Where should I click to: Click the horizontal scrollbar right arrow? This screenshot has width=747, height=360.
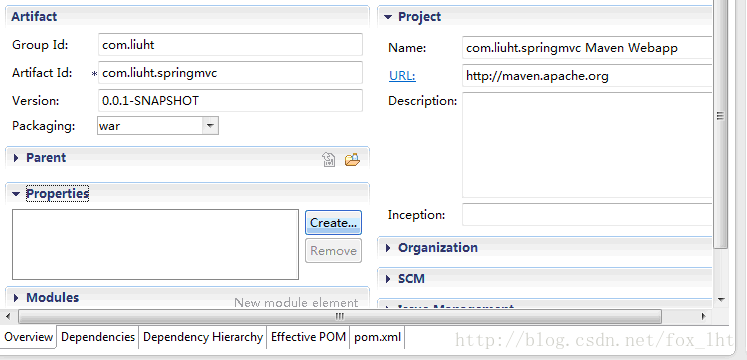[704, 316]
